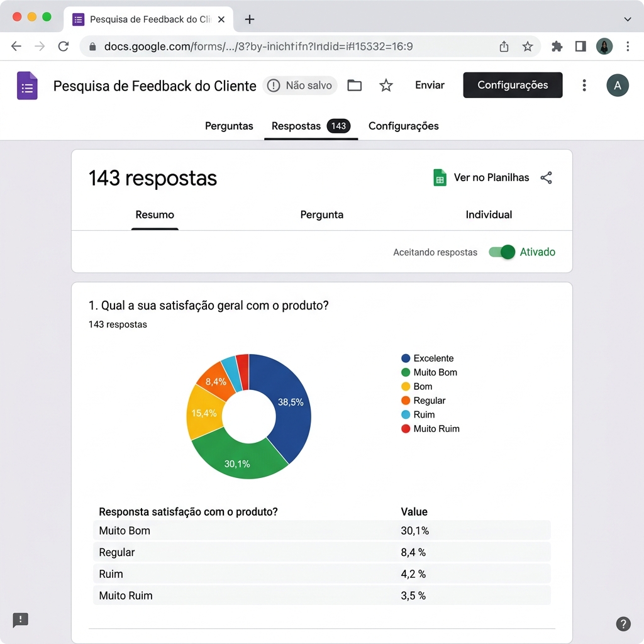Screen dimensions: 644x644
Task: Toggle the Aceitando respostas switch off
Action: click(501, 252)
